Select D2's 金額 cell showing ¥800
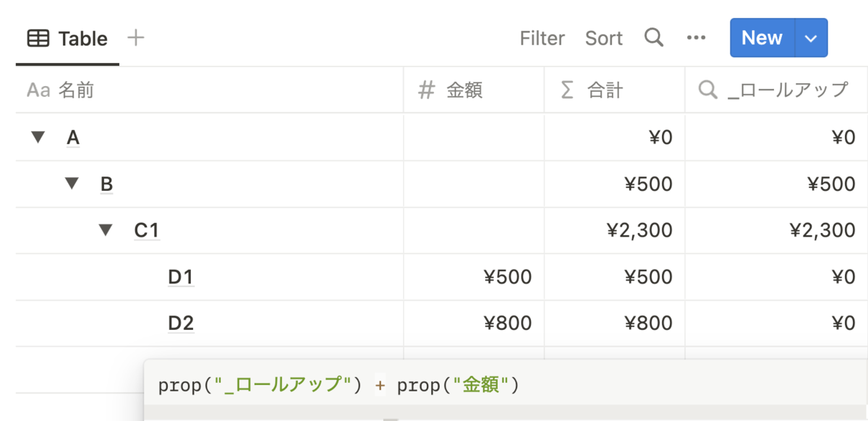The image size is (868, 421). pyautogui.click(x=474, y=323)
